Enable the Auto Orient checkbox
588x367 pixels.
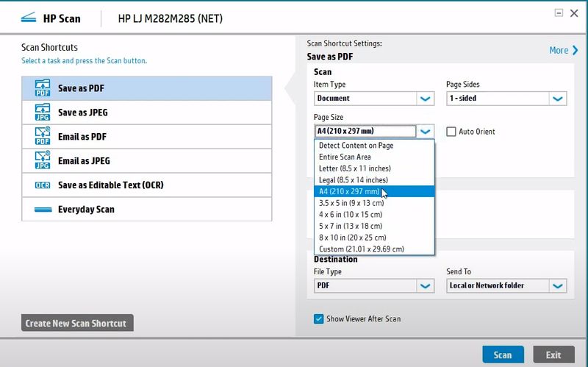click(451, 132)
